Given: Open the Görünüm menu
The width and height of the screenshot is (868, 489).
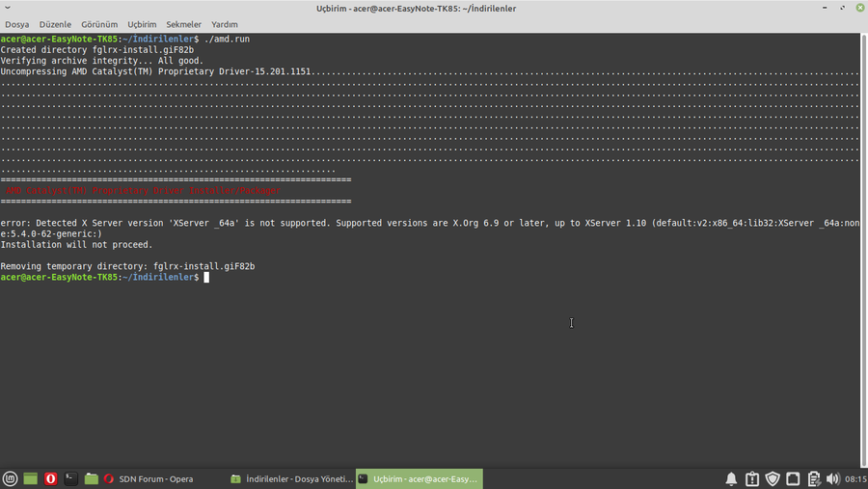Looking at the screenshot, I should 99,24.
